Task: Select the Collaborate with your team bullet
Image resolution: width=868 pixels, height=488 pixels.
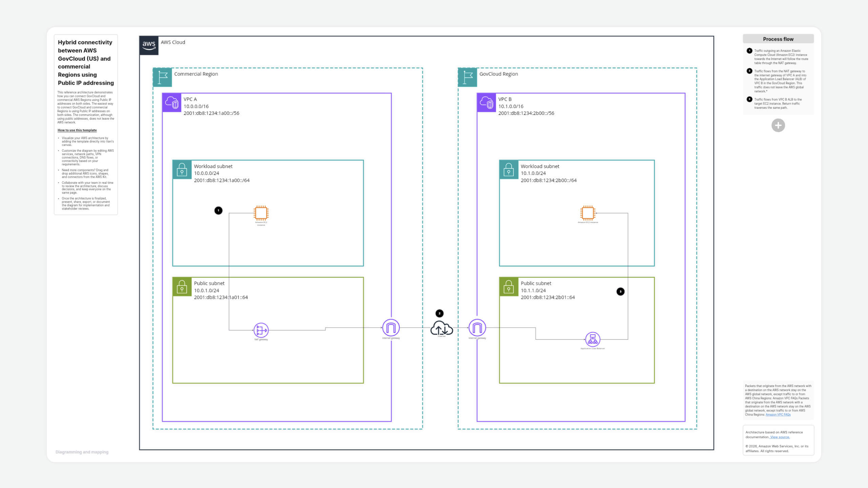Action: (x=87, y=188)
